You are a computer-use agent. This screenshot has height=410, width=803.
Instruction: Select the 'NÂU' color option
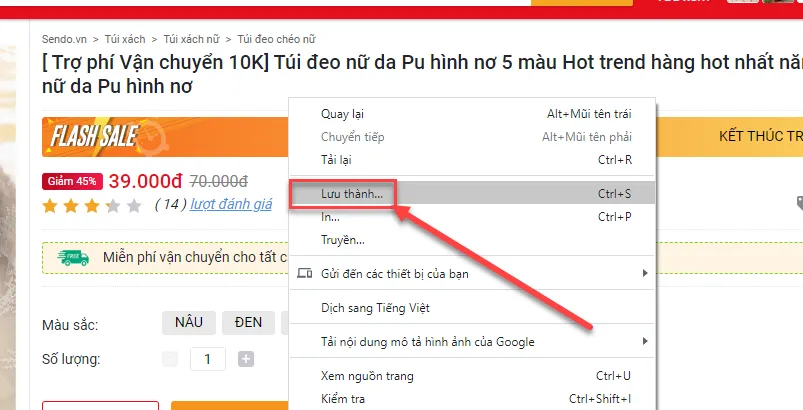click(189, 322)
